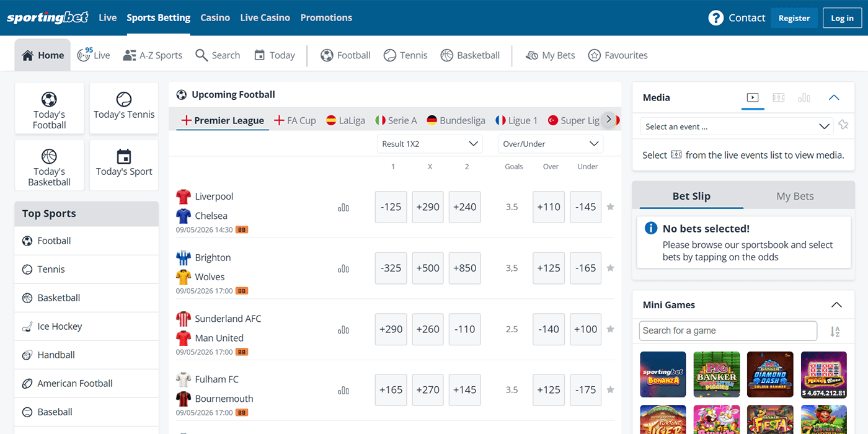Collapse the Mini Games panel
This screenshot has width=868, height=434.
836,305
